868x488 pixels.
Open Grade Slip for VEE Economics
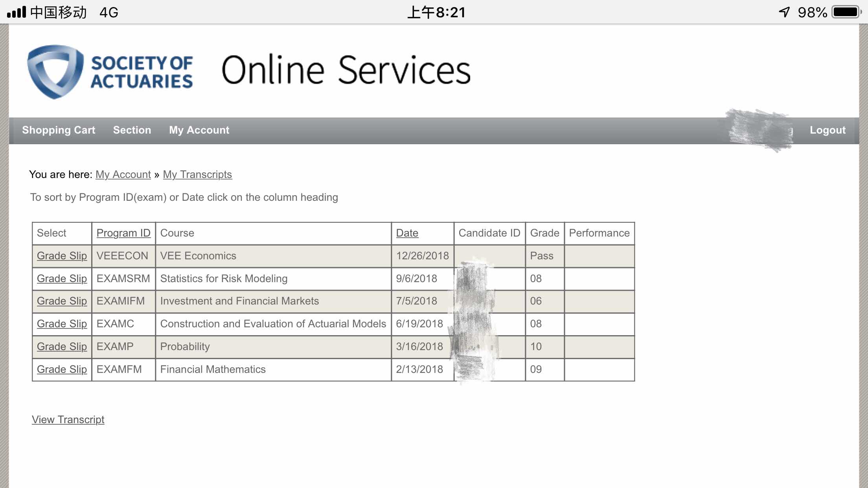click(x=62, y=256)
